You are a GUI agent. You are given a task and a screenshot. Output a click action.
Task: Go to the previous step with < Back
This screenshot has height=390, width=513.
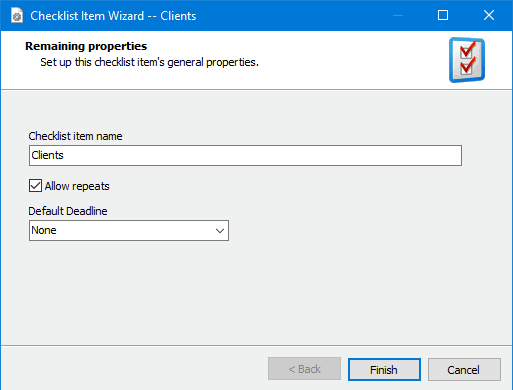[304, 369]
